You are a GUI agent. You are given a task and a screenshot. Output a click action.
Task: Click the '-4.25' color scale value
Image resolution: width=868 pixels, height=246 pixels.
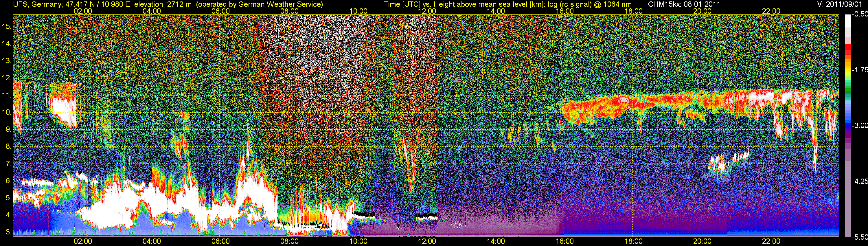tap(860, 181)
